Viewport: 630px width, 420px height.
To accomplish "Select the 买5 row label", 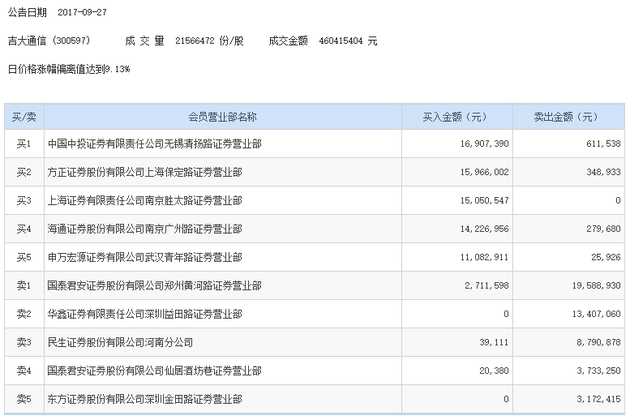I will tap(24, 257).
